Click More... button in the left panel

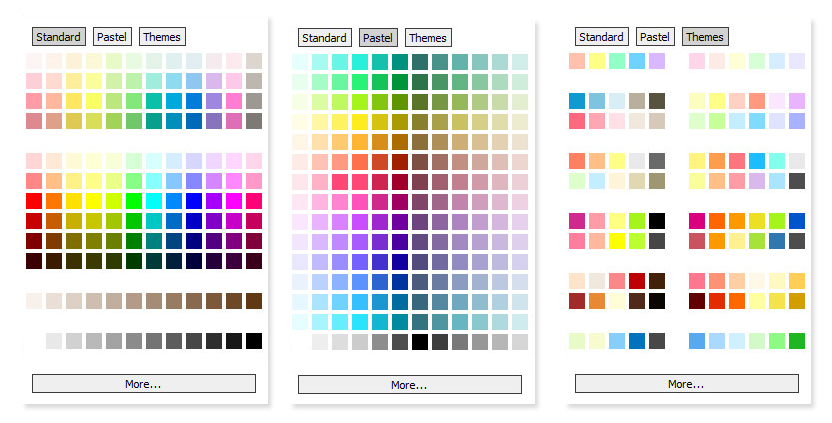click(144, 384)
